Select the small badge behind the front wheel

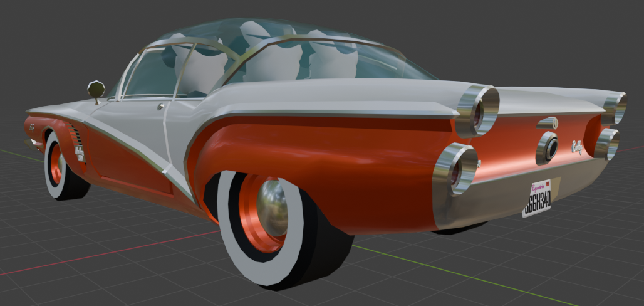click(80, 152)
